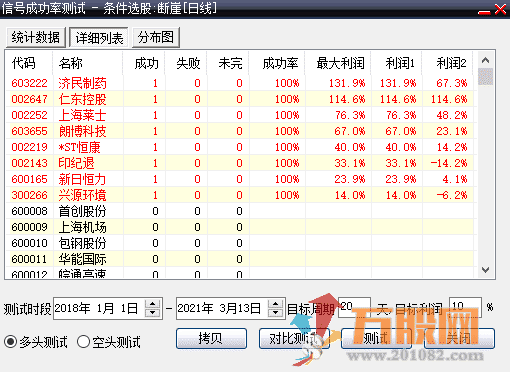Viewport: 510px width, 372px height.
Task: Click the 48.2% 利润2 cell
Action: (452, 115)
